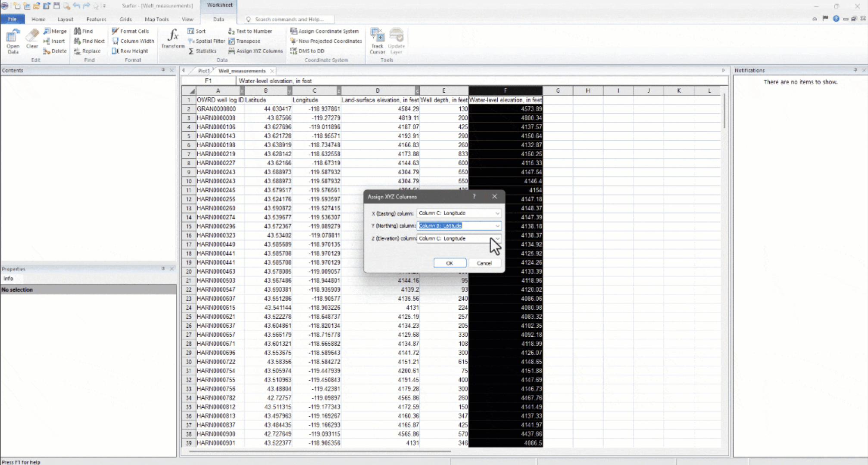Image resolution: width=868 pixels, height=465 pixels.
Task: Open Spatial Filter tool
Action: (x=206, y=41)
